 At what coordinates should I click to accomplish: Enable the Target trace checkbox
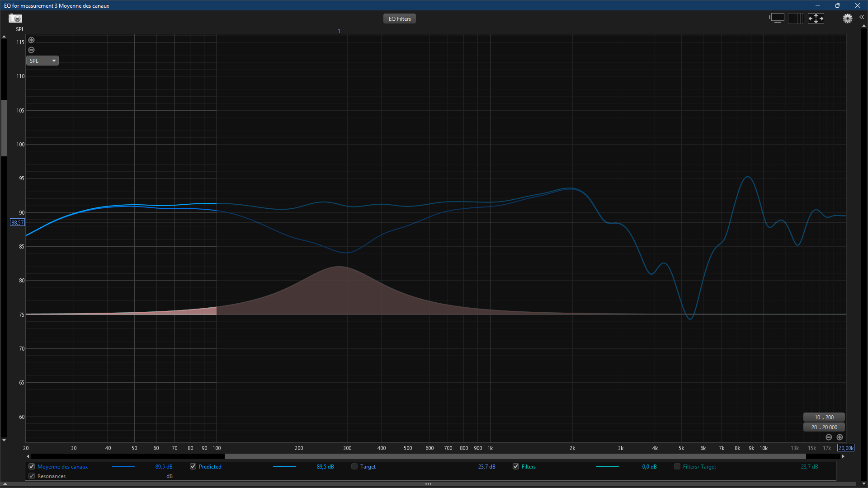click(354, 467)
